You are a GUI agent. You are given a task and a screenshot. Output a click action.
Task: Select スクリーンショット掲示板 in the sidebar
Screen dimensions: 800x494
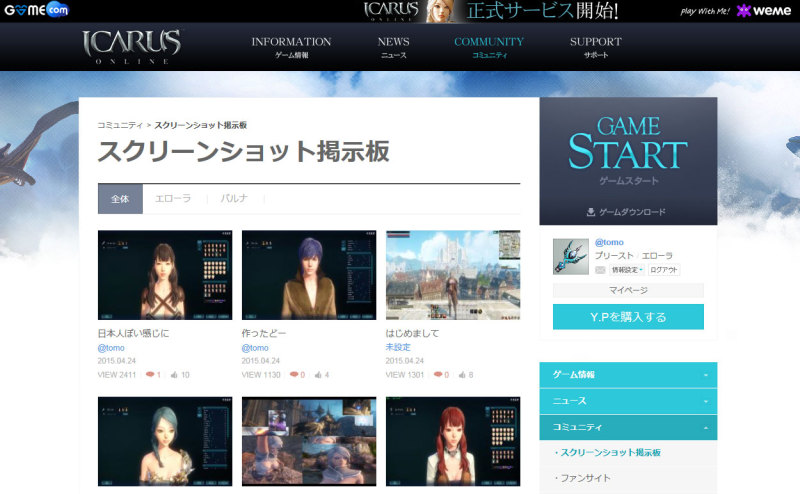610,453
